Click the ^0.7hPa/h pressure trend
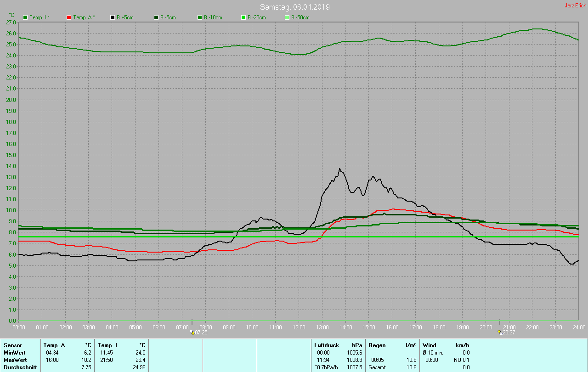588x372 pixels. tap(327, 367)
